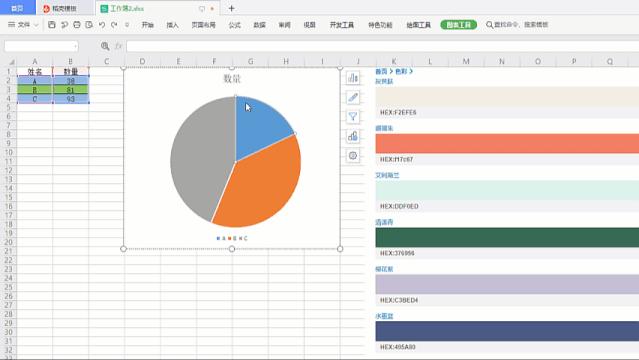Pick the pale mint swatch above HEX:DDF0ED
Viewport: 639px width, 360px height.
507,190
